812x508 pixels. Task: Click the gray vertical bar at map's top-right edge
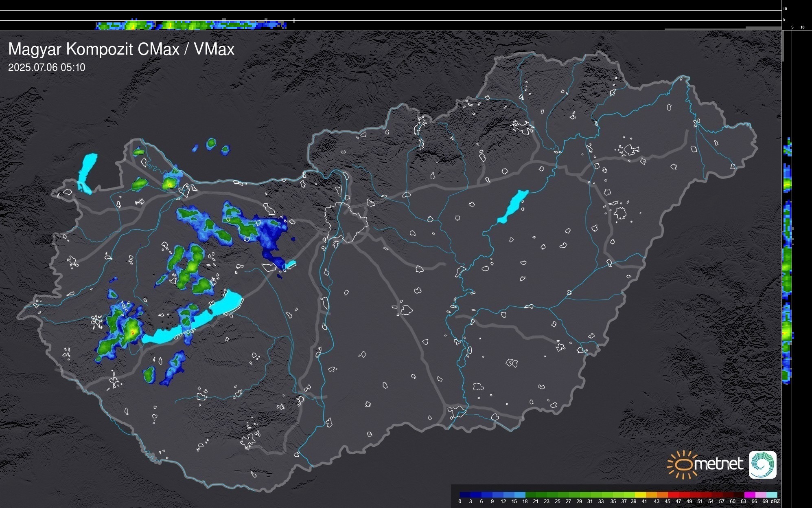pyautogui.click(x=783, y=46)
